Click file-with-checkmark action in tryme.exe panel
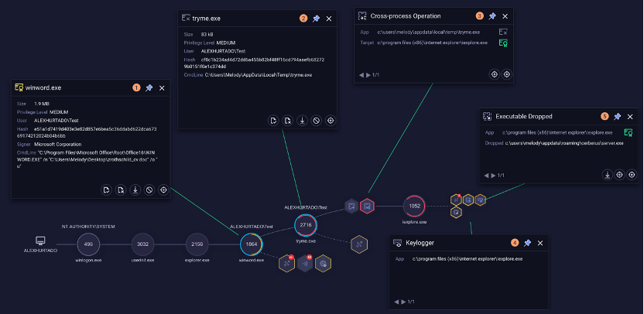The image size is (644, 314). coord(273,121)
